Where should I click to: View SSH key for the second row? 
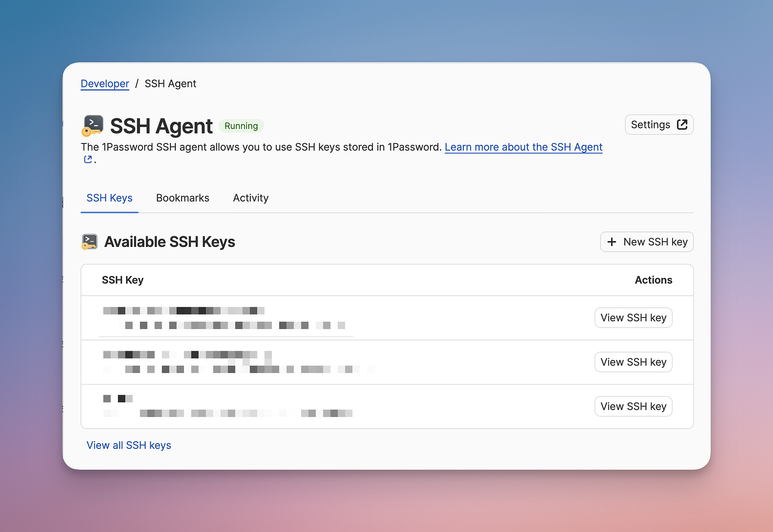click(x=633, y=362)
